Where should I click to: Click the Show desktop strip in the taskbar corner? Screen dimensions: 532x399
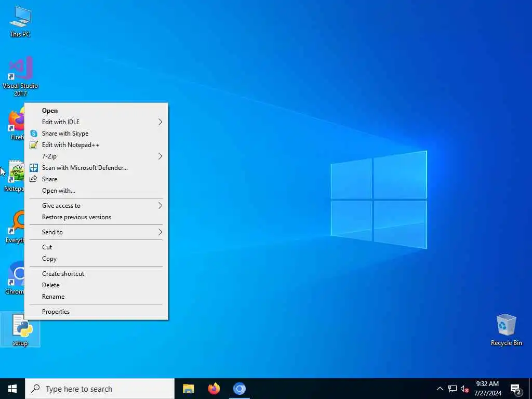[x=530, y=389]
